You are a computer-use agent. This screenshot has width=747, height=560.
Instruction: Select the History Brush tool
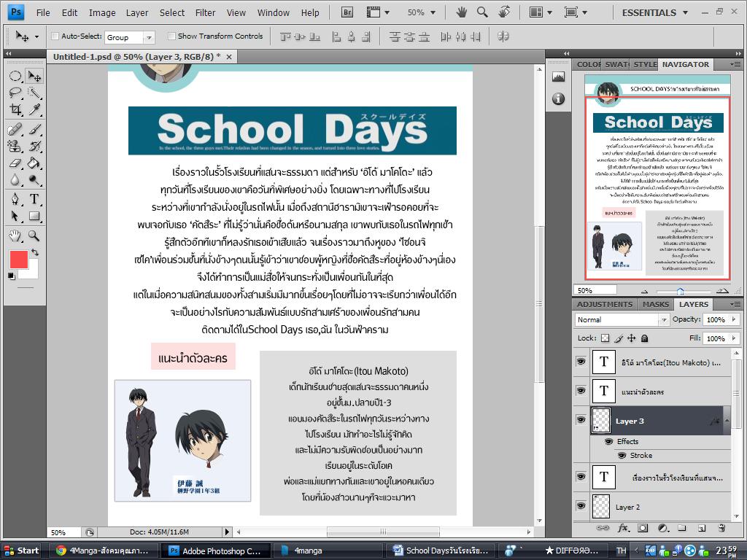[x=34, y=146]
